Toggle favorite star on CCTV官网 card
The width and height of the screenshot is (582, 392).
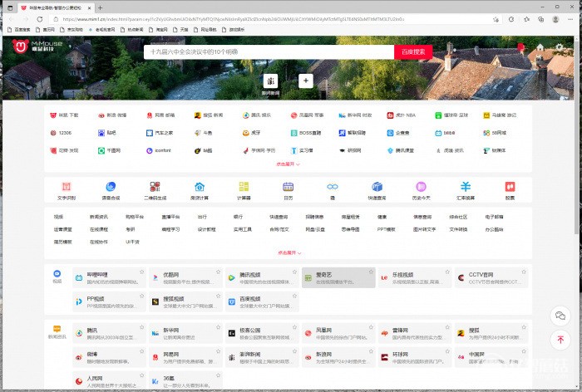click(524, 272)
